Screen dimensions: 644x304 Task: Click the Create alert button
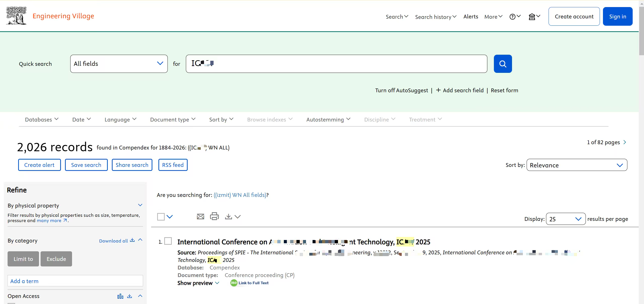[x=39, y=165]
